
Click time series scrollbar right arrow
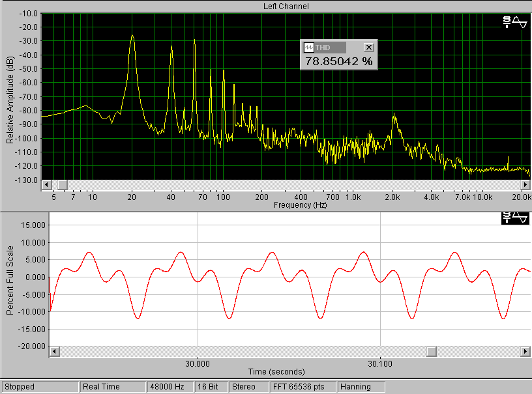tap(525, 352)
